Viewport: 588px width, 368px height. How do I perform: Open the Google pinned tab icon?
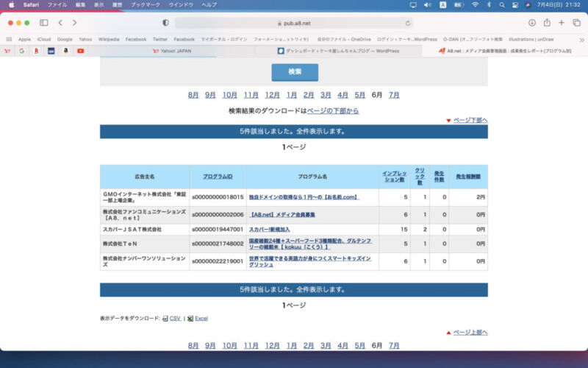pos(22,51)
